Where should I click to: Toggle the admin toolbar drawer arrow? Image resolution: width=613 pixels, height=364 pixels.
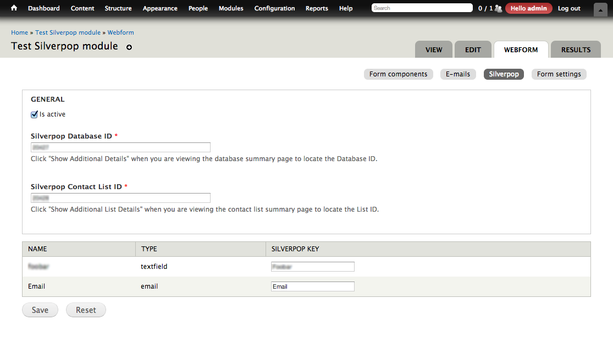pos(600,10)
